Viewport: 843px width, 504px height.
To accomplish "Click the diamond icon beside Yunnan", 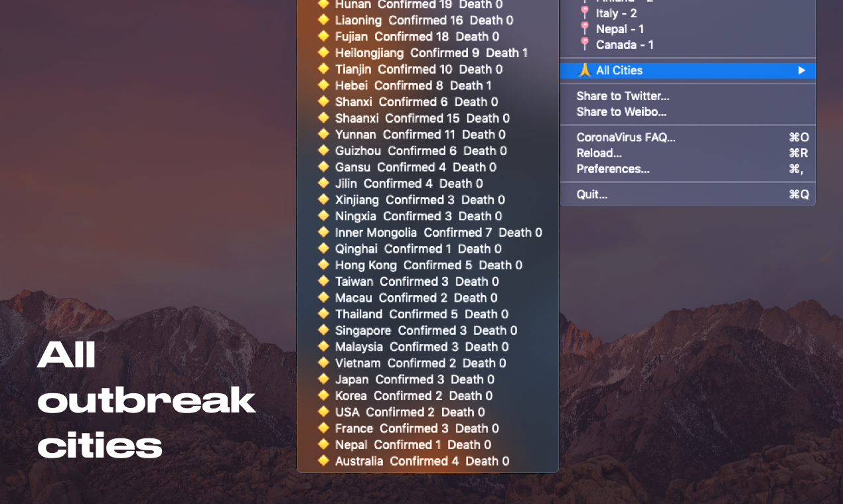I will point(323,134).
